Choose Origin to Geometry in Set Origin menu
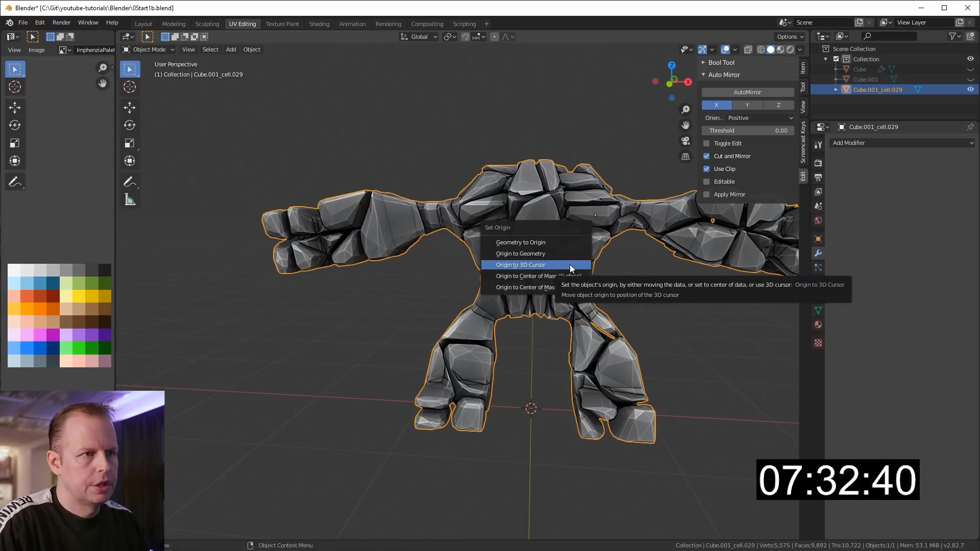Screen dimensions: 980x551 point(520,254)
